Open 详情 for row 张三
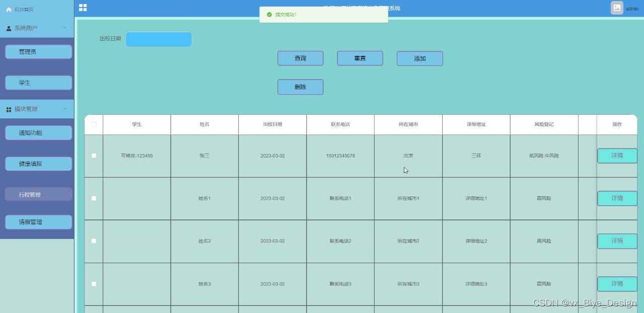Screen dimensions: 644x313 (x=617, y=156)
